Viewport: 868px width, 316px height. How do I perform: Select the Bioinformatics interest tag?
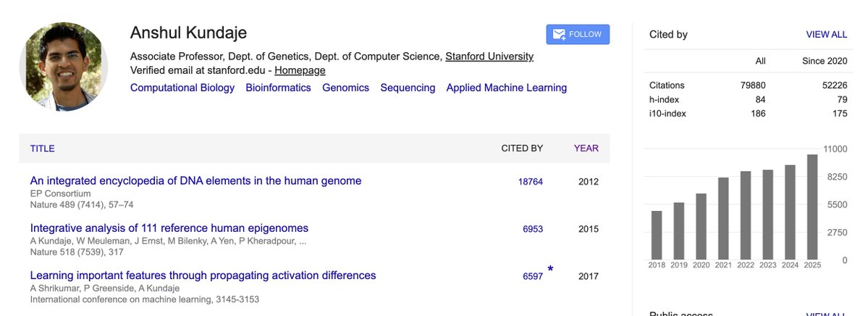[278, 88]
